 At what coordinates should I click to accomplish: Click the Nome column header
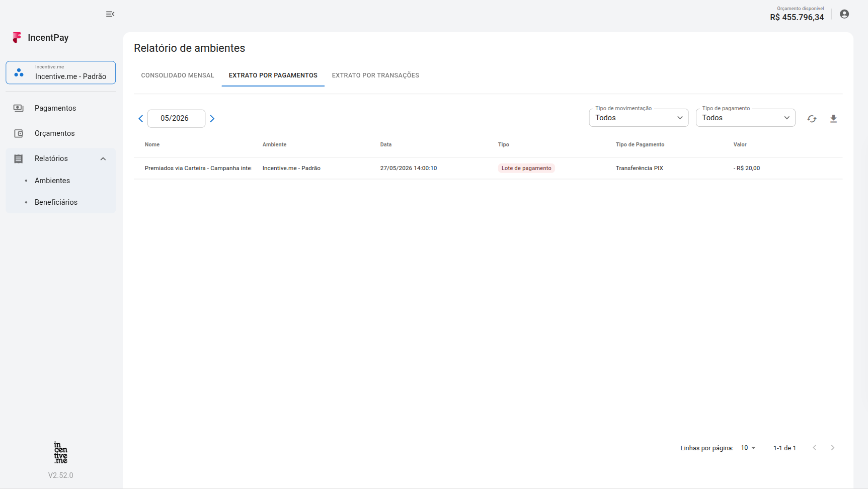click(152, 144)
